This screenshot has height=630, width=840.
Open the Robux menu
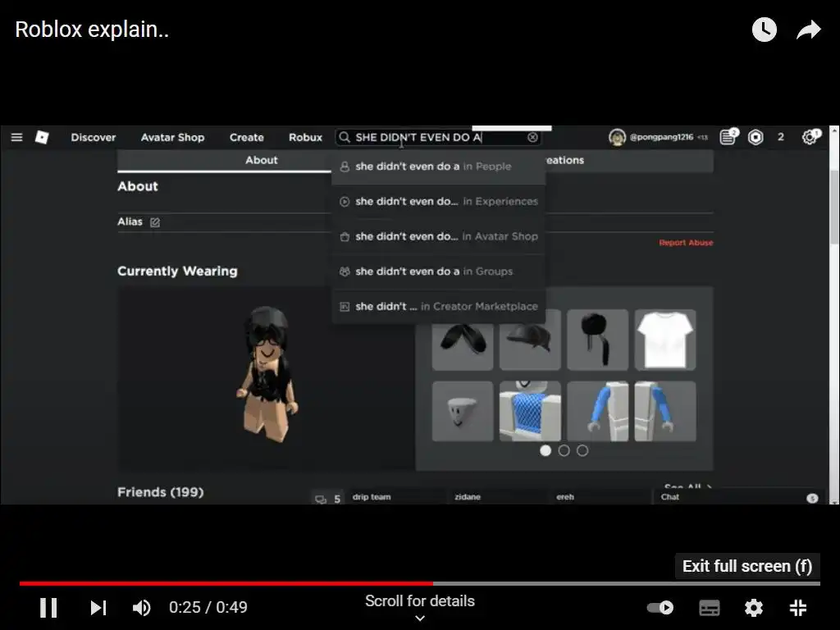click(x=305, y=137)
